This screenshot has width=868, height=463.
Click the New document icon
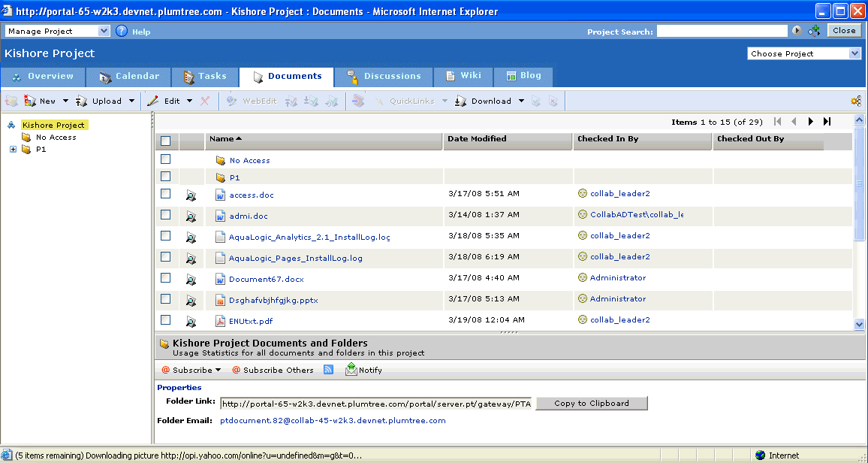click(30, 101)
